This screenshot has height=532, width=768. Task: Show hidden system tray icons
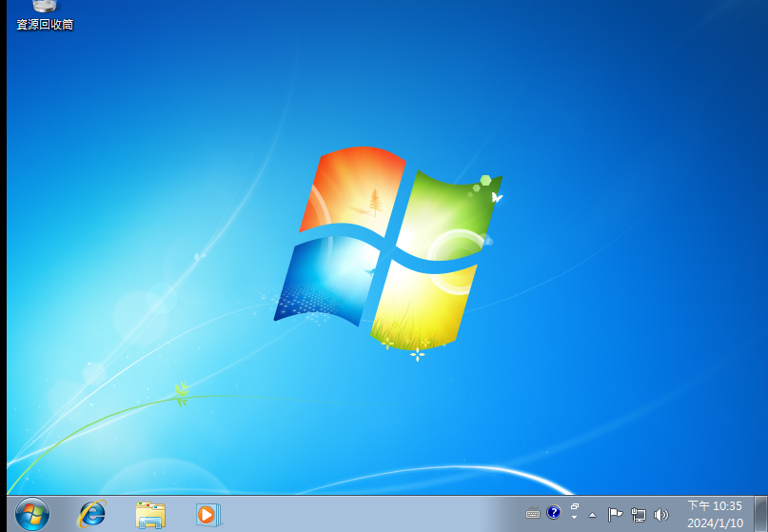pyautogui.click(x=593, y=515)
